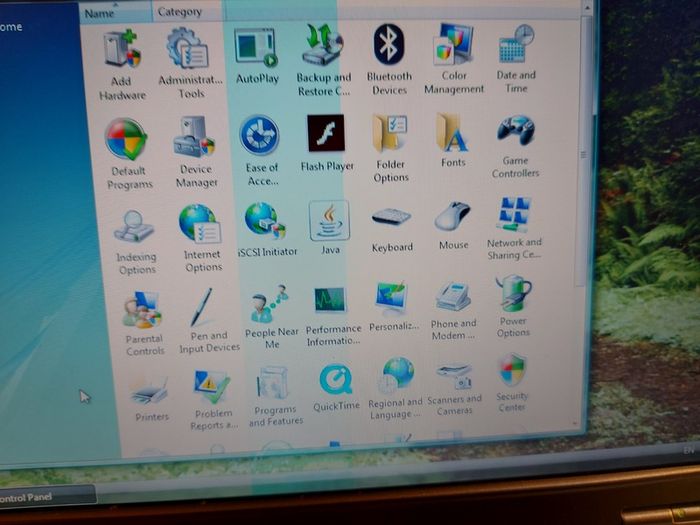Open the Java control panel
This screenshot has height=525, width=700.
click(x=329, y=228)
